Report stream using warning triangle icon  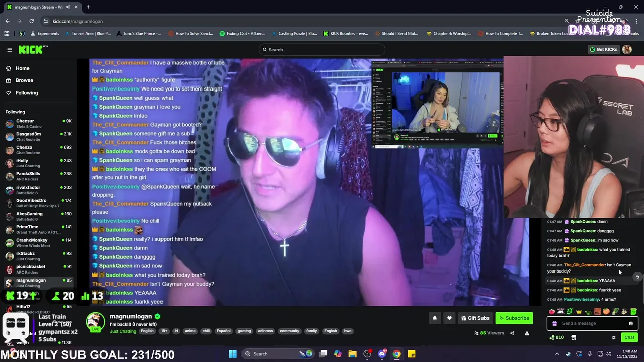(527, 333)
